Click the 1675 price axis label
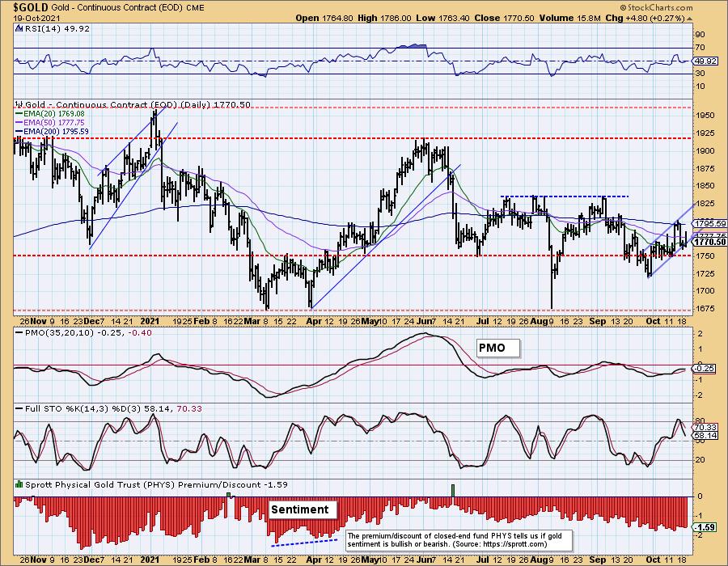The width and height of the screenshot is (728, 566). pyautogui.click(x=705, y=308)
